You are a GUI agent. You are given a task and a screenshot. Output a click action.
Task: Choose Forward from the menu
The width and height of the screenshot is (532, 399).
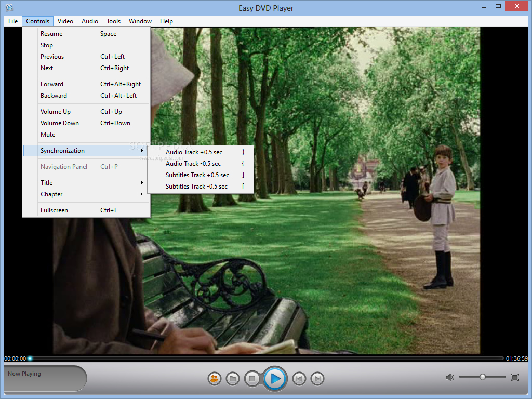(x=87, y=84)
